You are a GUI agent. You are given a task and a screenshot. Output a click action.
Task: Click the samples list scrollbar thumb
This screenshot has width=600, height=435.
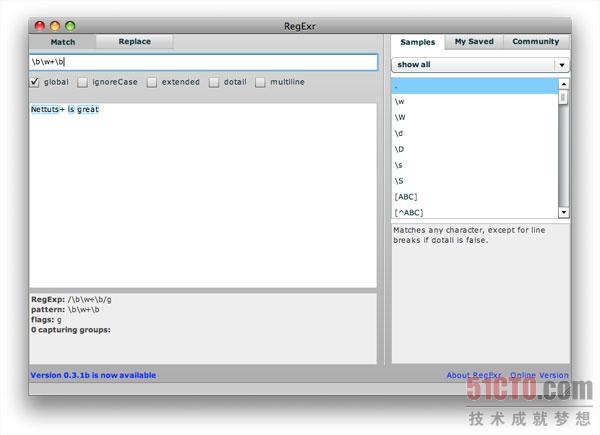(563, 98)
